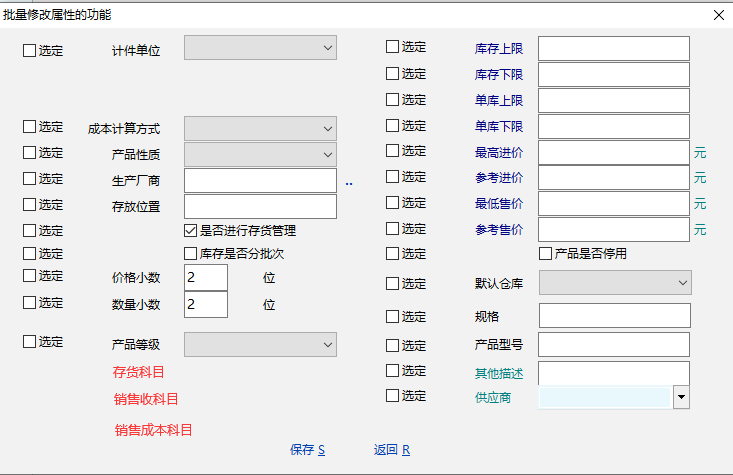Check 选定 box beside 库存上限
This screenshot has width=733, height=475.
click(x=393, y=47)
